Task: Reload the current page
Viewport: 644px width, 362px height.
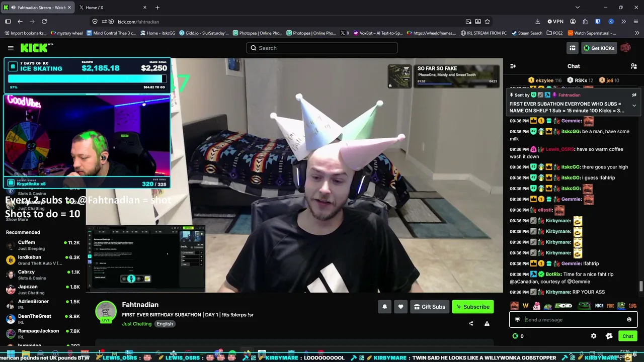Action: pyautogui.click(x=44, y=22)
